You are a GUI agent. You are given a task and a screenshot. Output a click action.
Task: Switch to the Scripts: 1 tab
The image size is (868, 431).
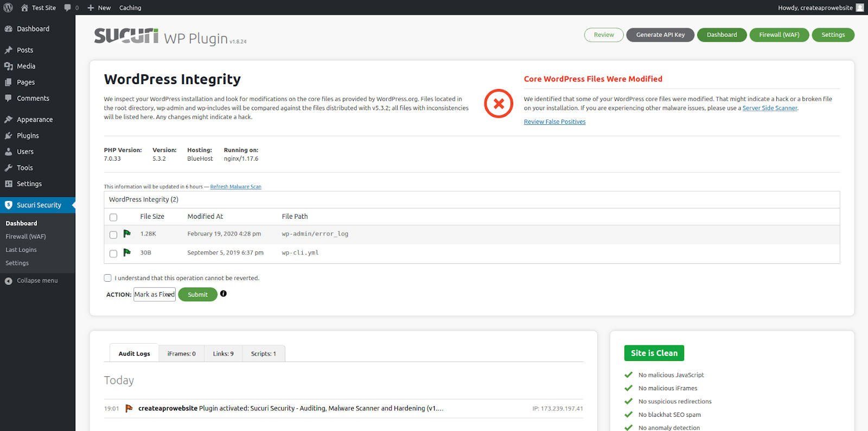tap(264, 353)
